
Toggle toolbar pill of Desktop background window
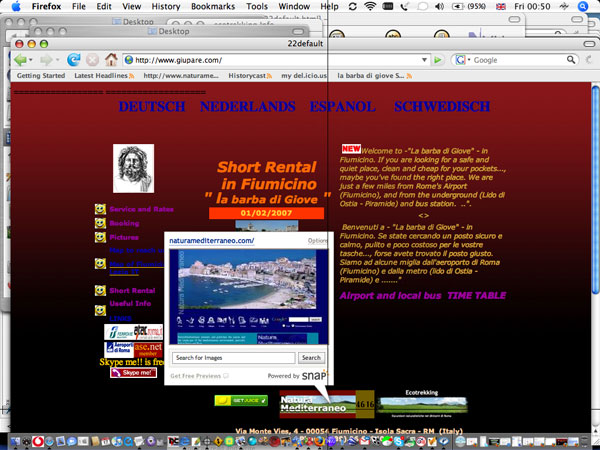tap(298, 31)
